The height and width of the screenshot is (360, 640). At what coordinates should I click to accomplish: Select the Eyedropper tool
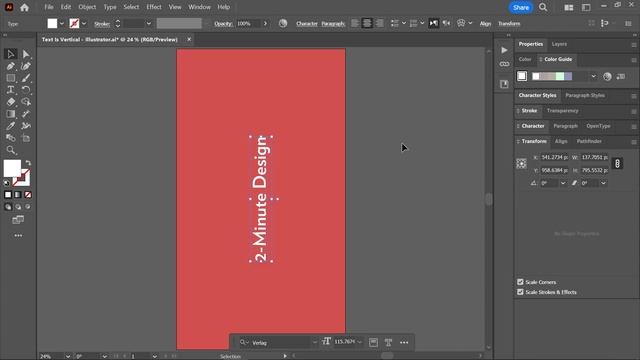(x=11, y=126)
